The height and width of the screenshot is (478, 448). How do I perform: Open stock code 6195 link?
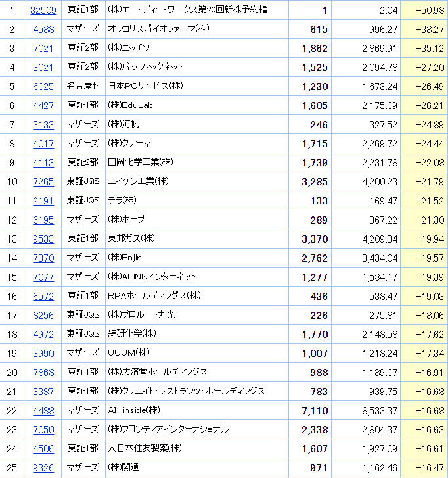43,220
